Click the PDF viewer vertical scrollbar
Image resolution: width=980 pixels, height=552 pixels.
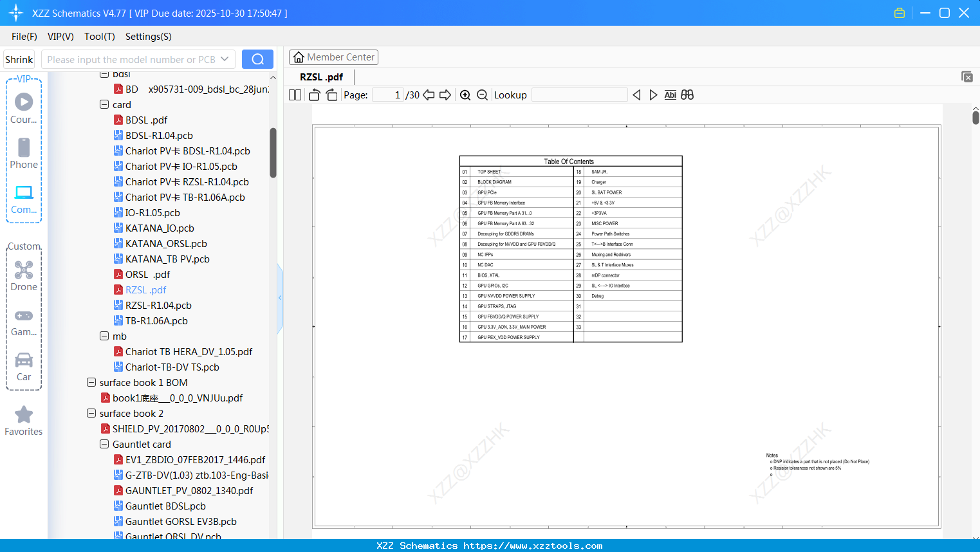[975, 117]
